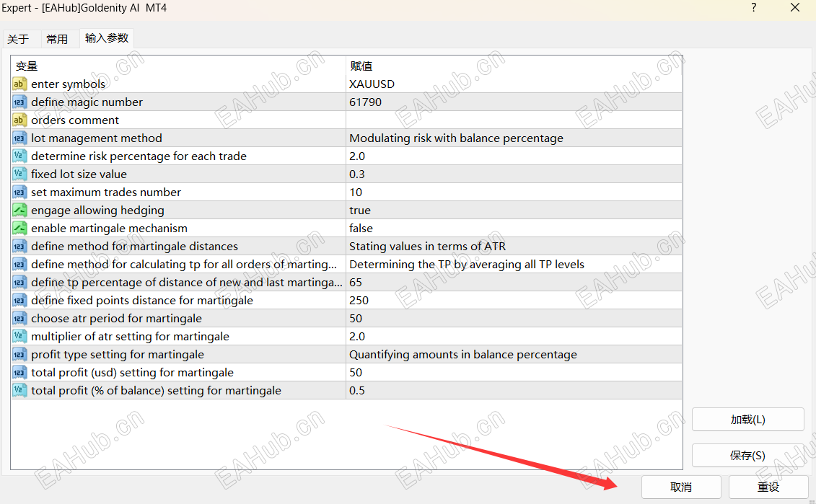This screenshot has width=816, height=504.
Task: Edit fixed lot size value 0.3
Action: [x=514, y=174]
